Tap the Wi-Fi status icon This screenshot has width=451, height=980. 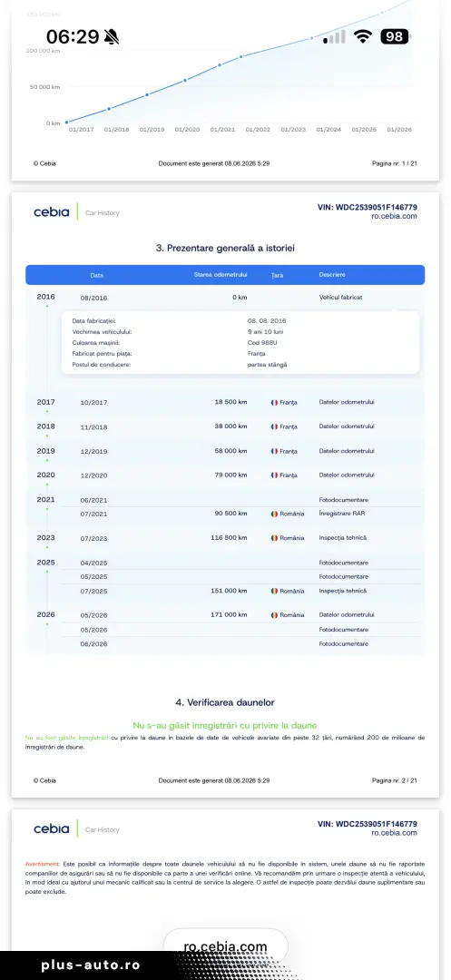(362, 36)
